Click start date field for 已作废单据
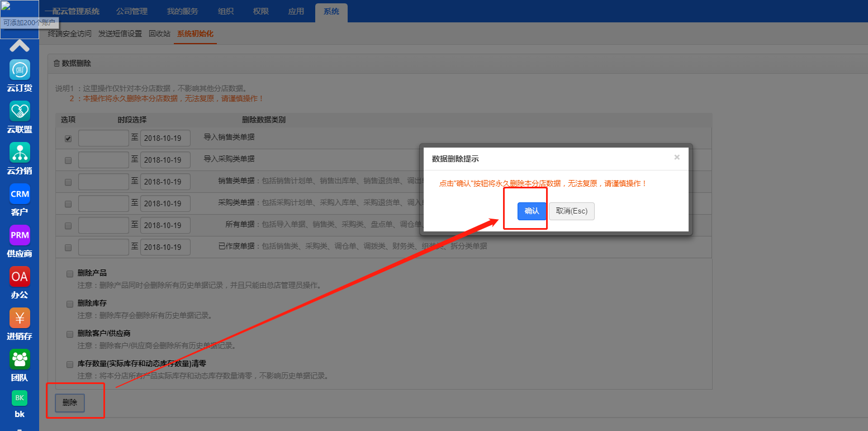This screenshot has height=431, width=868. [103, 247]
